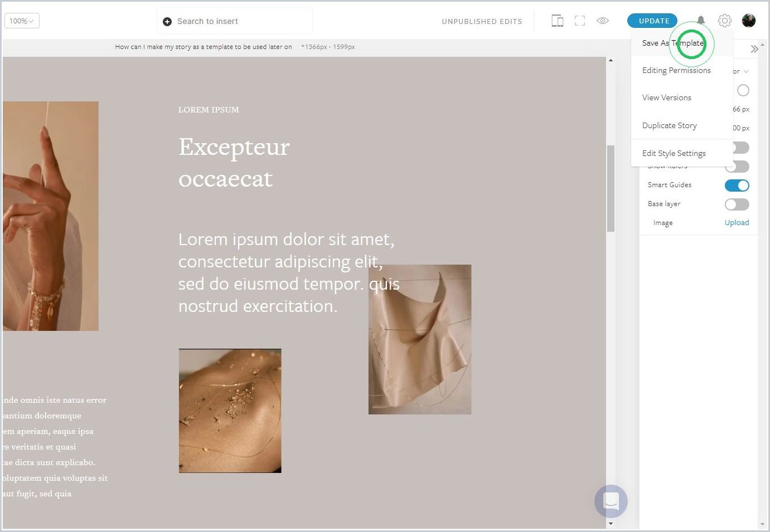Image resolution: width=770 pixels, height=532 pixels.
Task: Select the hand image on canvas
Action: click(x=50, y=216)
